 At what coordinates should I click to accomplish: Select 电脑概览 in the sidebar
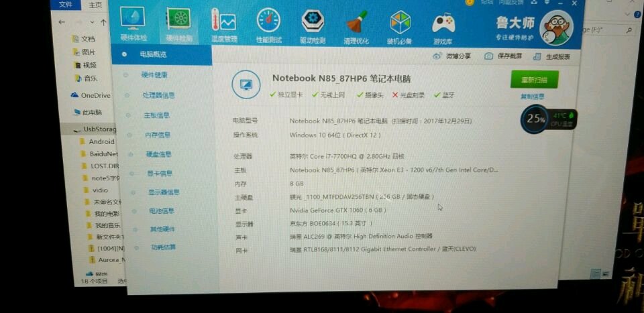pos(162,54)
